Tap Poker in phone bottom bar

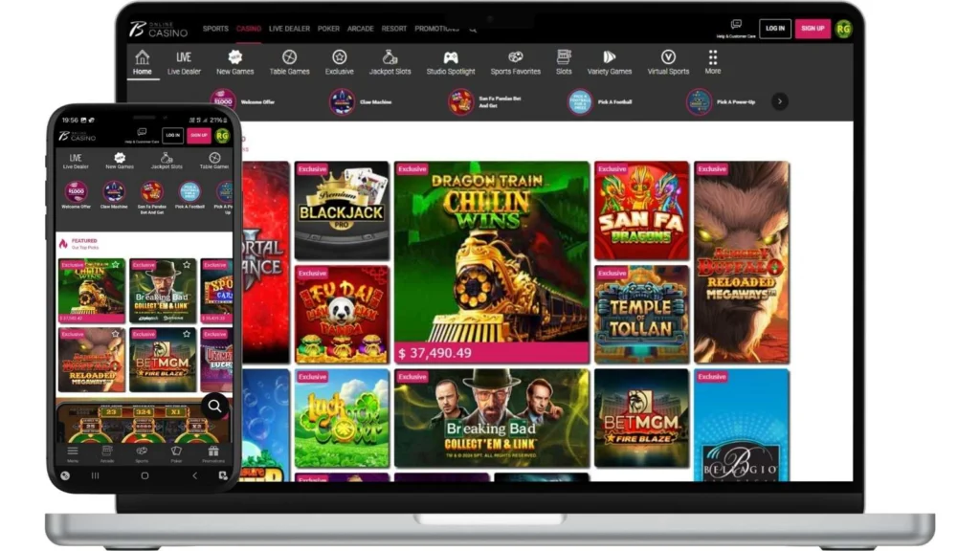point(176,454)
